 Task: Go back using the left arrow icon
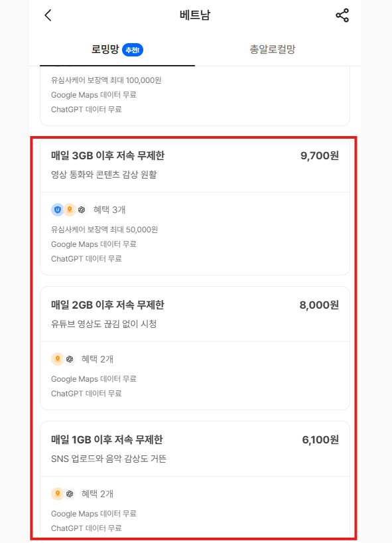48,15
